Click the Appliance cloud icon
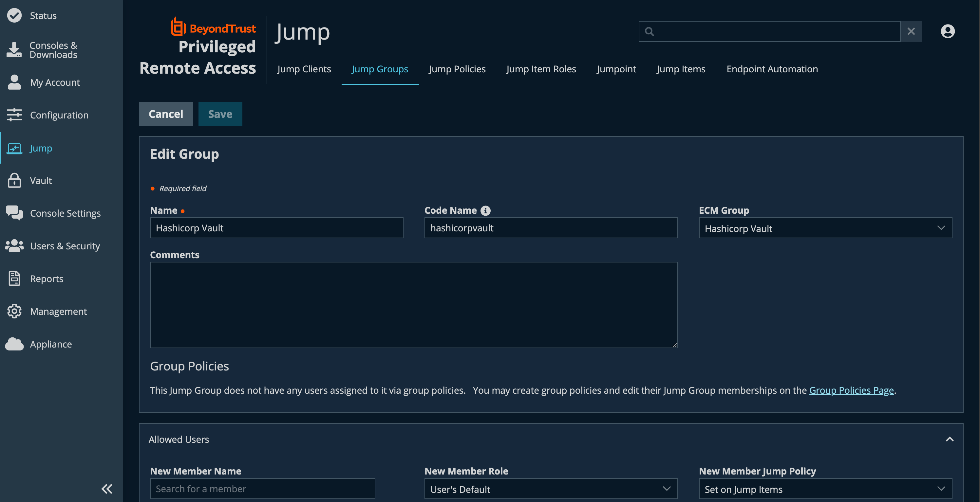The width and height of the screenshot is (980, 502). coord(14,344)
